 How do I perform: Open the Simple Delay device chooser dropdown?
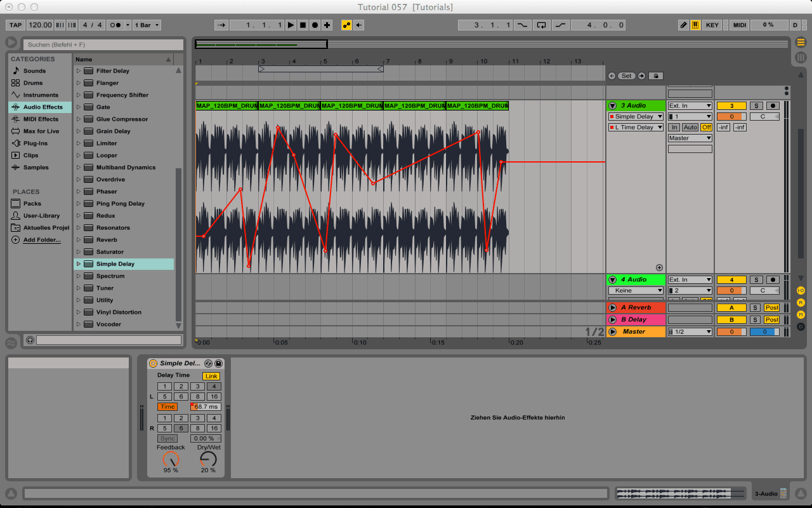tap(636, 117)
